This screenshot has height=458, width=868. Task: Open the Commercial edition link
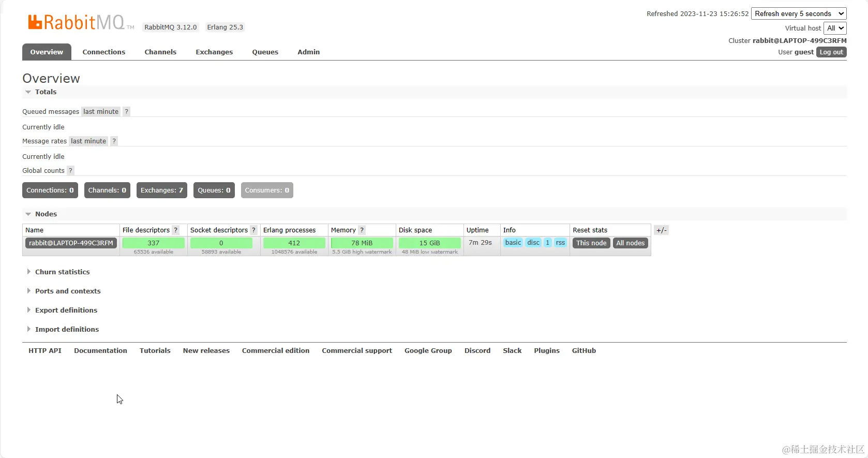point(276,350)
